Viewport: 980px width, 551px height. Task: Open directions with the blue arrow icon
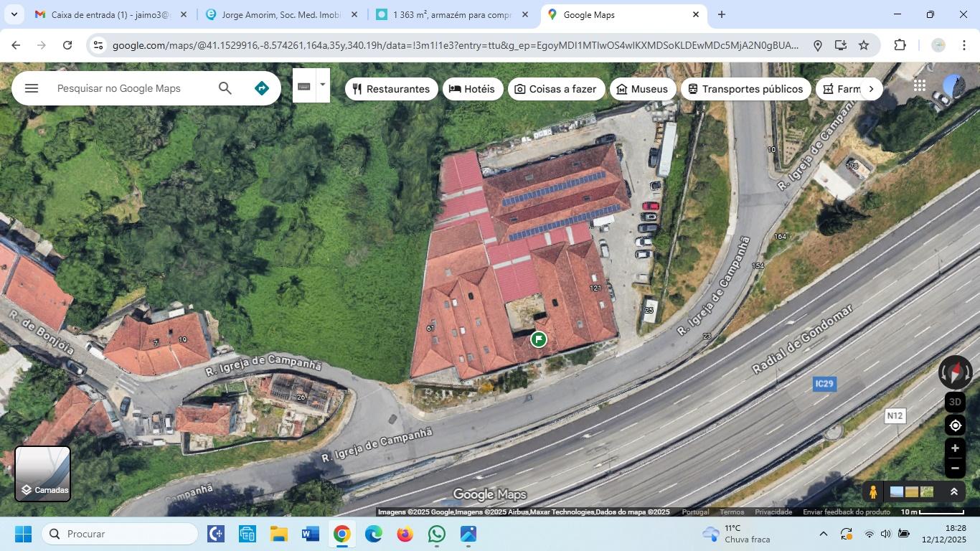click(262, 88)
